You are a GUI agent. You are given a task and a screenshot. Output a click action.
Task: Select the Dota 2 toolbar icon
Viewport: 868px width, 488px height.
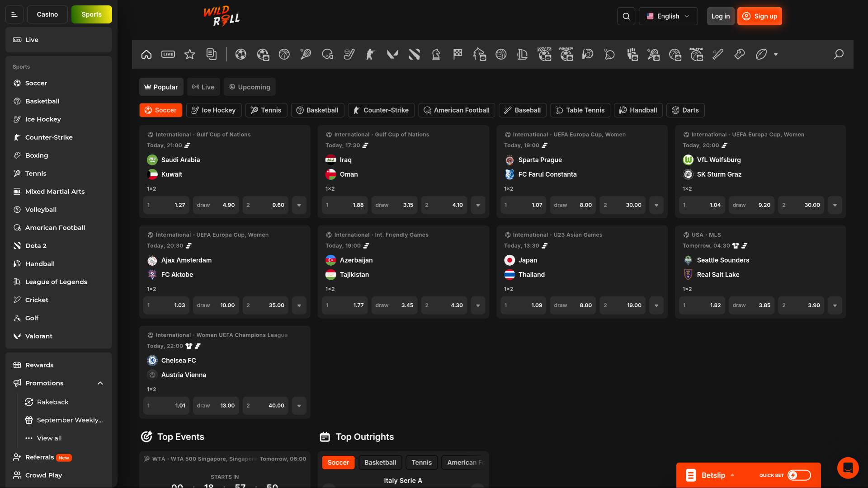click(x=415, y=54)
